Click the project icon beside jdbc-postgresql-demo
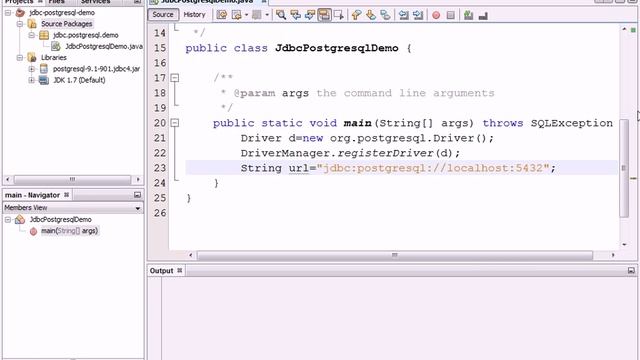The width and height of the screenshot is (640, 360). [x=20, y=13]
